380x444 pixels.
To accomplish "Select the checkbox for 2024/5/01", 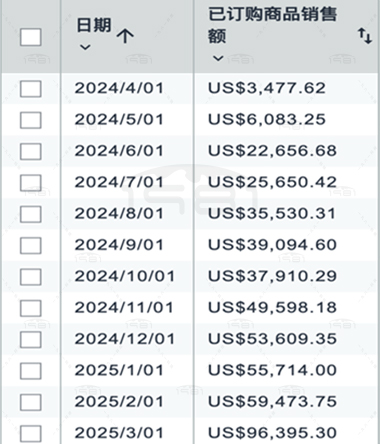I will (31, 120).
